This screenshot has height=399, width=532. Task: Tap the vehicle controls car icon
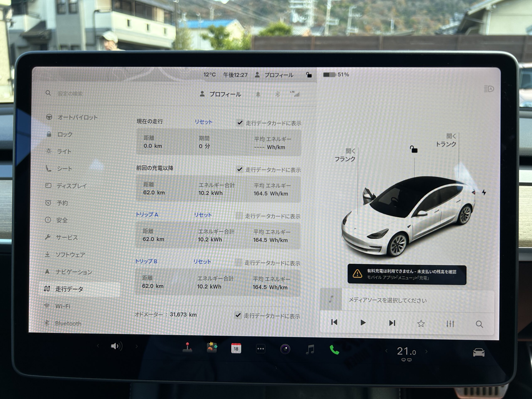[478, 353]
